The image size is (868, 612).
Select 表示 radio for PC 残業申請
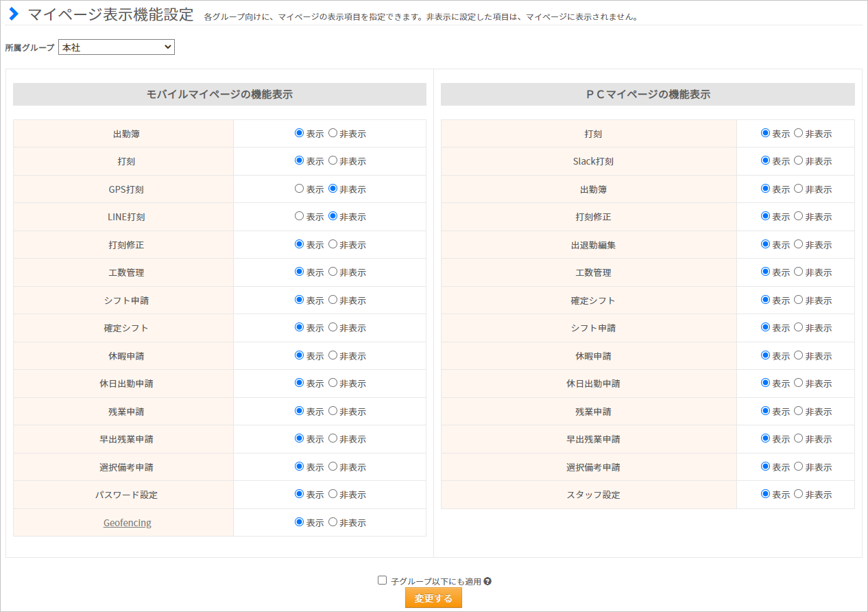click(x=765, y=411)
